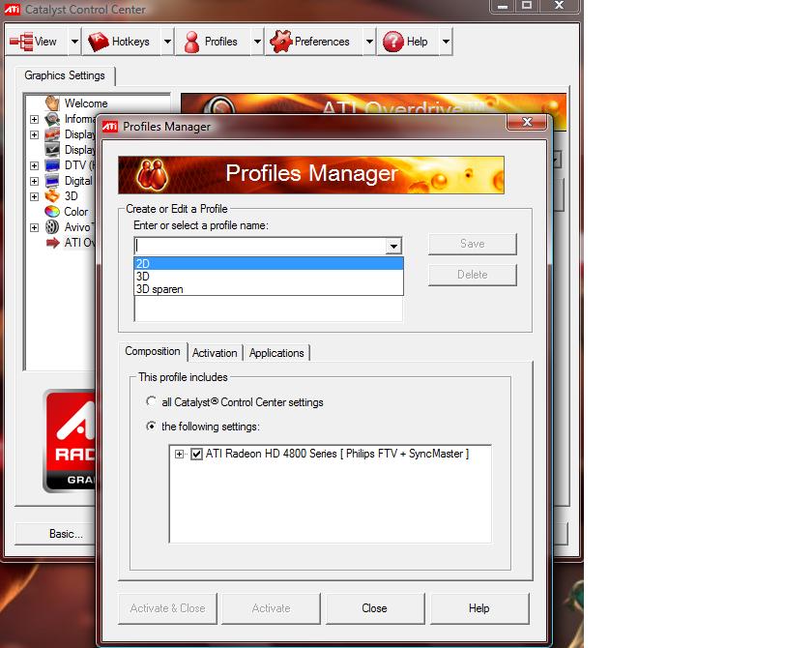Image resolution: width=812 pixels, height=648 pixels.
Task: Click the Profiles person icon
Action: click(x=191, y=42)
